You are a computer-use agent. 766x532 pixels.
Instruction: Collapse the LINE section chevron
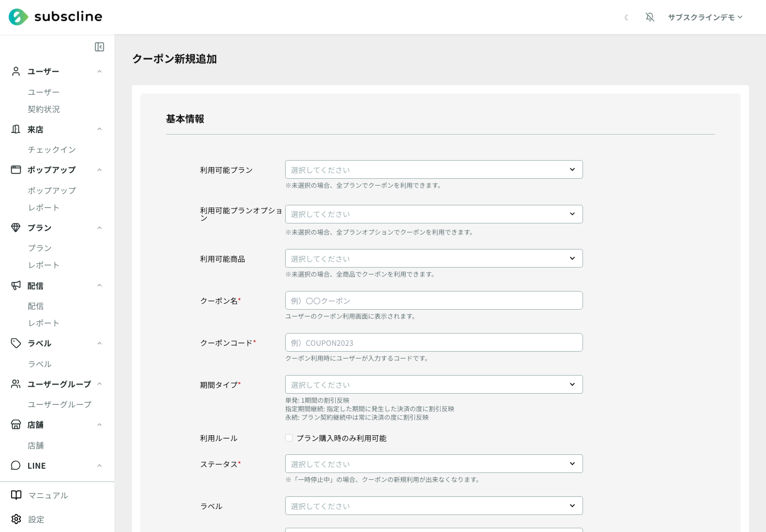(99, 465)
